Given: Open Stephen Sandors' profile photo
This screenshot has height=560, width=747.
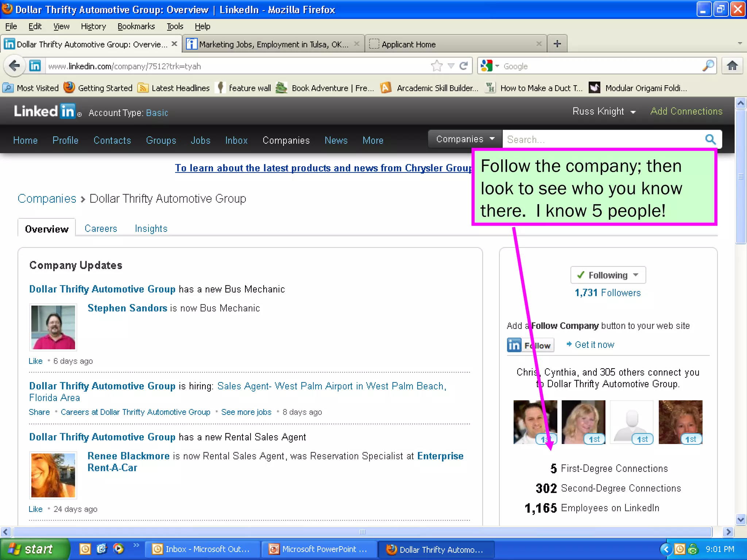Looking at the screenshot, I should pos(53,327).
